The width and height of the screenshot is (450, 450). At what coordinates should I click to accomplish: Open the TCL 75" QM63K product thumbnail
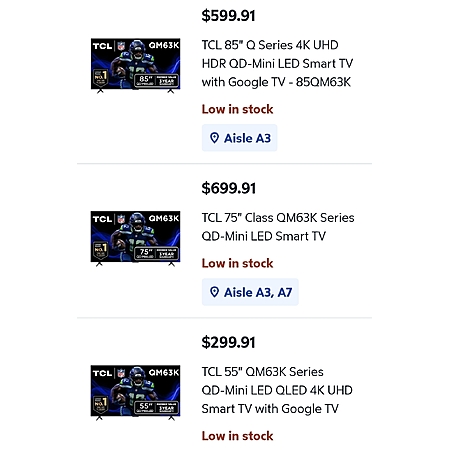point(135,238)
